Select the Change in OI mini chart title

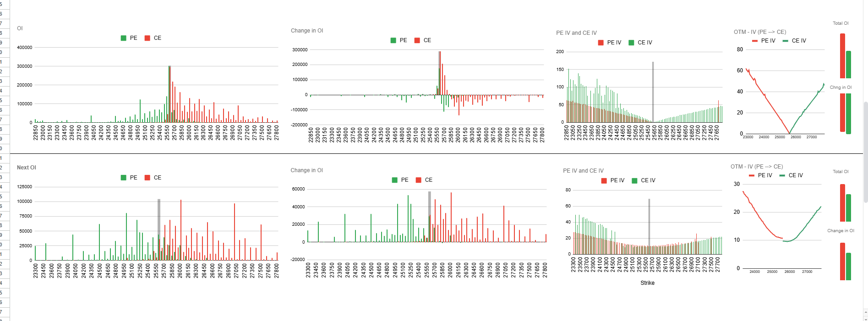coord(841,231)
